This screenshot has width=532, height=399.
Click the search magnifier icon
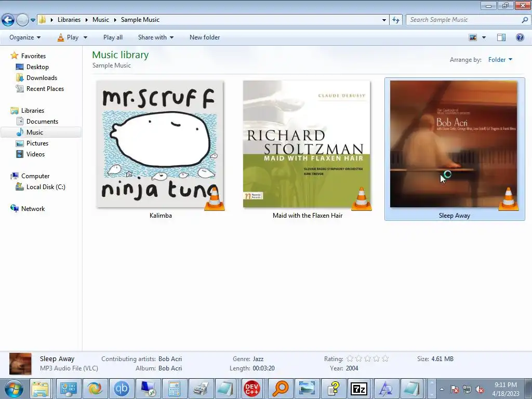[525, 20]
